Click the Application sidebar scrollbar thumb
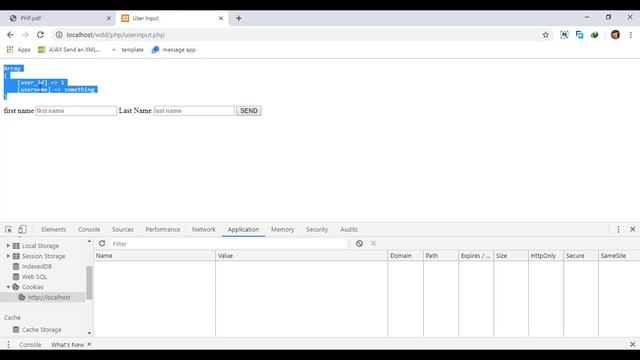 click(x=89, y=282)
